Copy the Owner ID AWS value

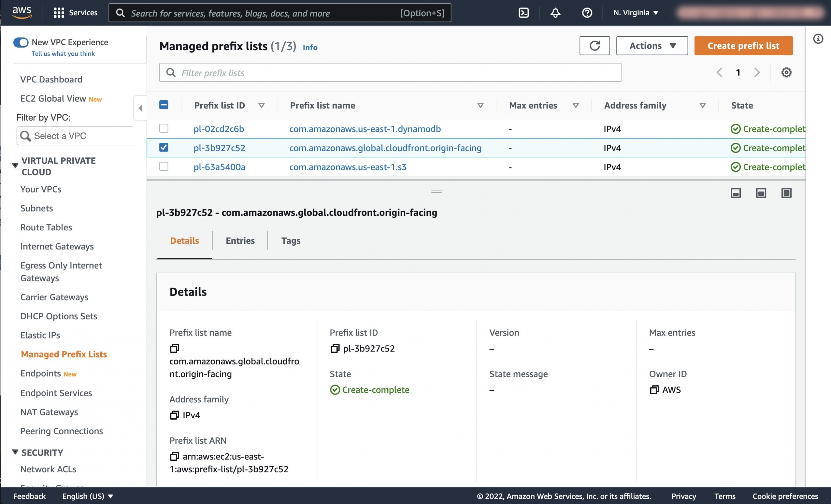coord(654,390)
